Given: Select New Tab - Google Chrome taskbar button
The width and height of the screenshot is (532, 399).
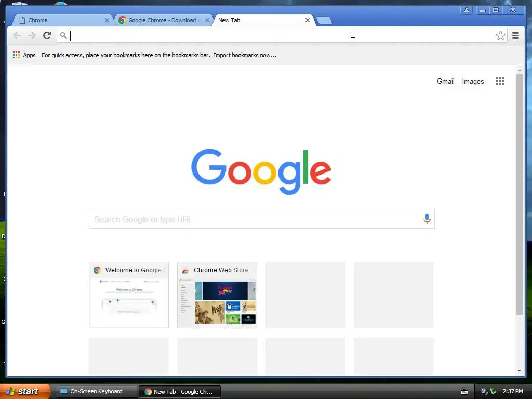Looking at the screenshot, I should coord(180,392).
